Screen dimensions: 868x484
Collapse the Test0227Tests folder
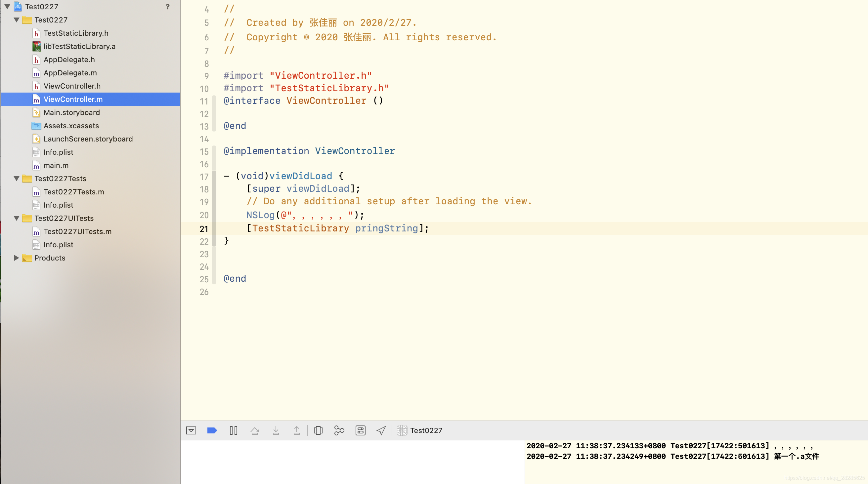pyautogui.click(x=16, y=178)
